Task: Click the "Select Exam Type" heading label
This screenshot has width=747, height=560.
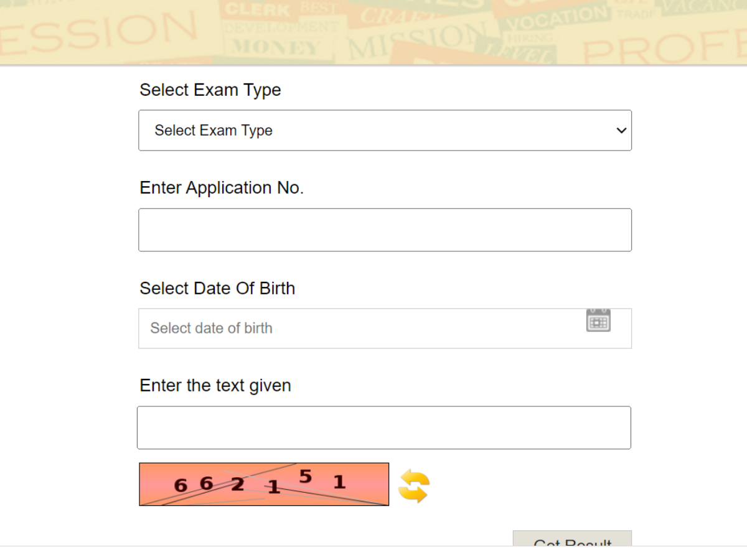Action: pyautogui.click(x=210, y=90)
